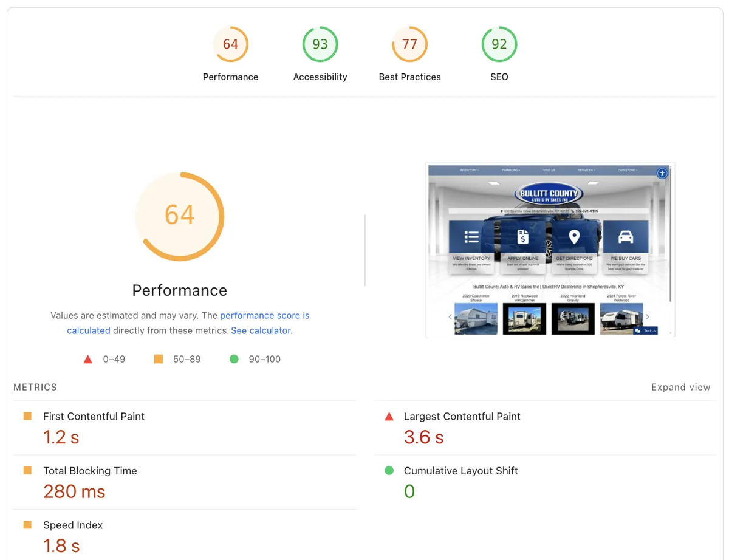
Task: Click the left carousel arrow in the screenshot
Action: tap(450, 316)
